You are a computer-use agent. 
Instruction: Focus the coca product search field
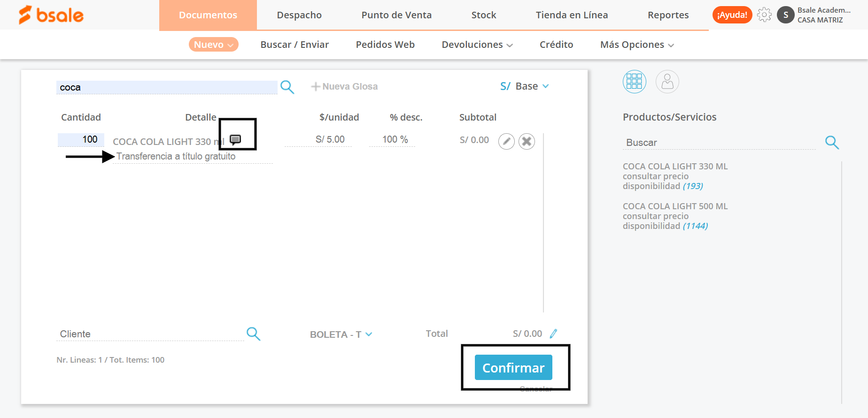pos(167,87)
